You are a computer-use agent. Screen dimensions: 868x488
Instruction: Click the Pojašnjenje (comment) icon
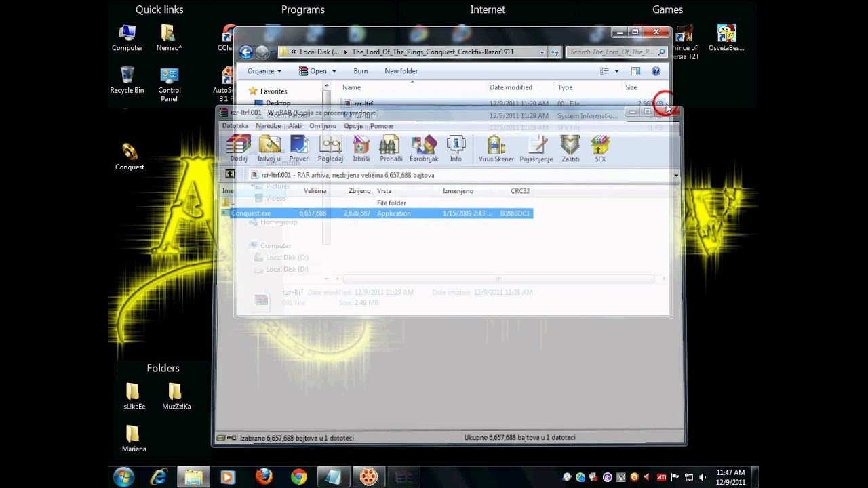pos(536,148)
